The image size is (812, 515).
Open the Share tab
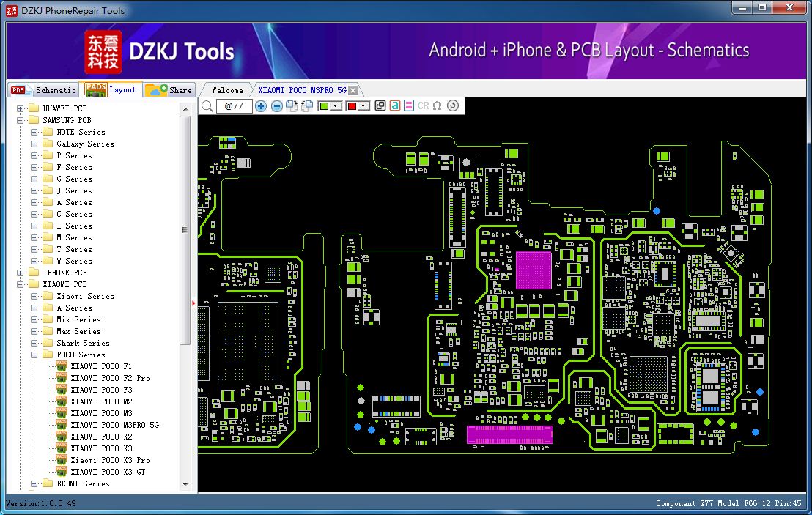[x=169, y=90]
